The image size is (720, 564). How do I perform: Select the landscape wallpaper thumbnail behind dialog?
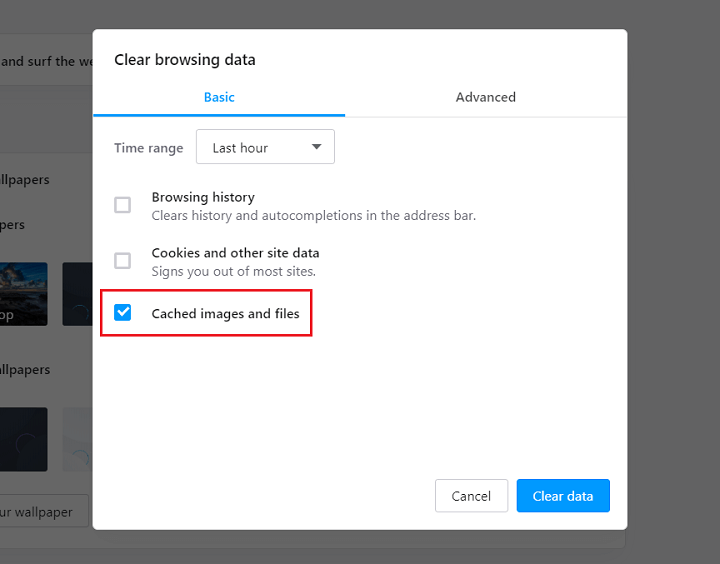pyautogui.click(x=23, y=294)
